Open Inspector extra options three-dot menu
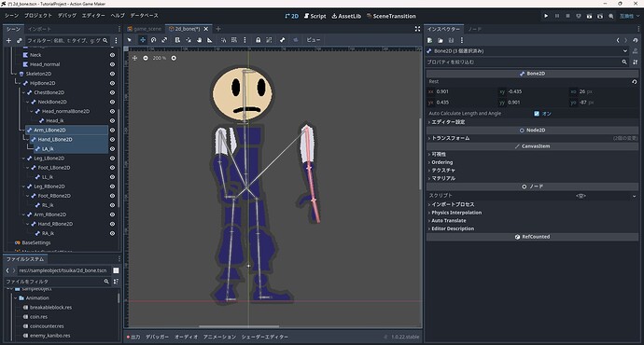This screenshot has width=644, height=345. click(462, 40)
